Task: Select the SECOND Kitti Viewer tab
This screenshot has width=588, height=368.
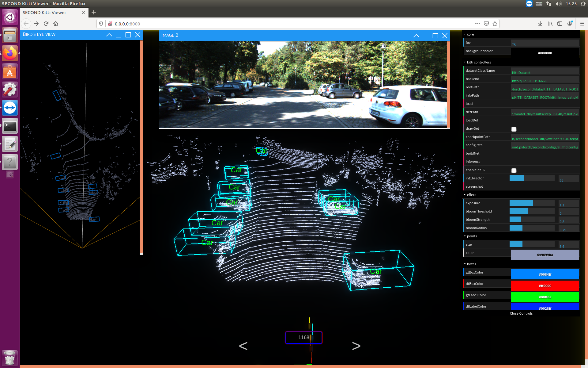Action: 44,13
